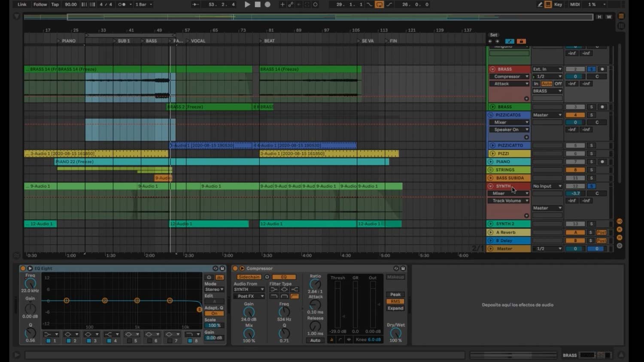Collapse the BRASS track fold button
Screen dimensions: 644x362
[492, 69]
